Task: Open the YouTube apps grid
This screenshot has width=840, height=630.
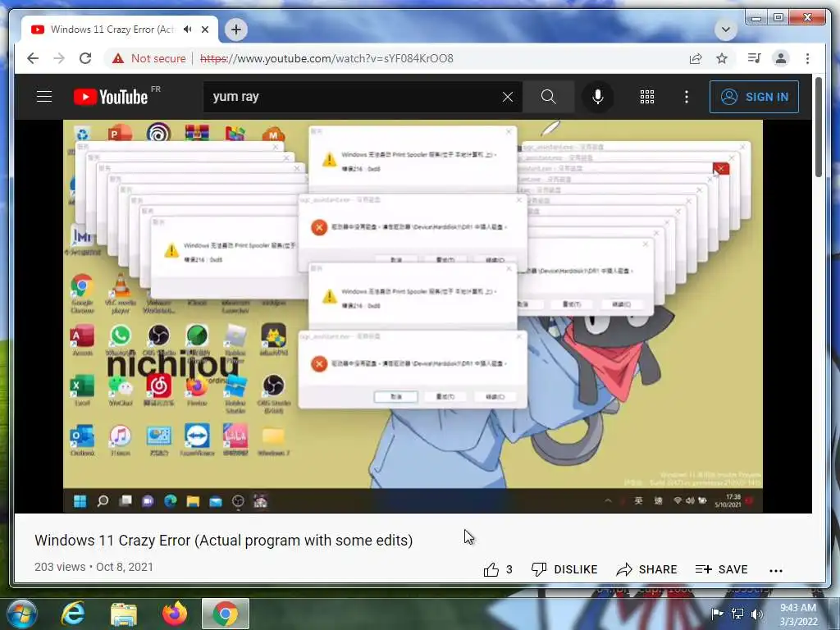Action: point(646,97)
